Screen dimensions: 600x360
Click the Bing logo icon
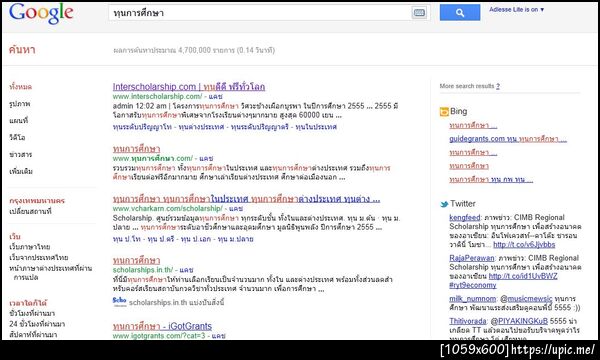(x=444, y=112)
